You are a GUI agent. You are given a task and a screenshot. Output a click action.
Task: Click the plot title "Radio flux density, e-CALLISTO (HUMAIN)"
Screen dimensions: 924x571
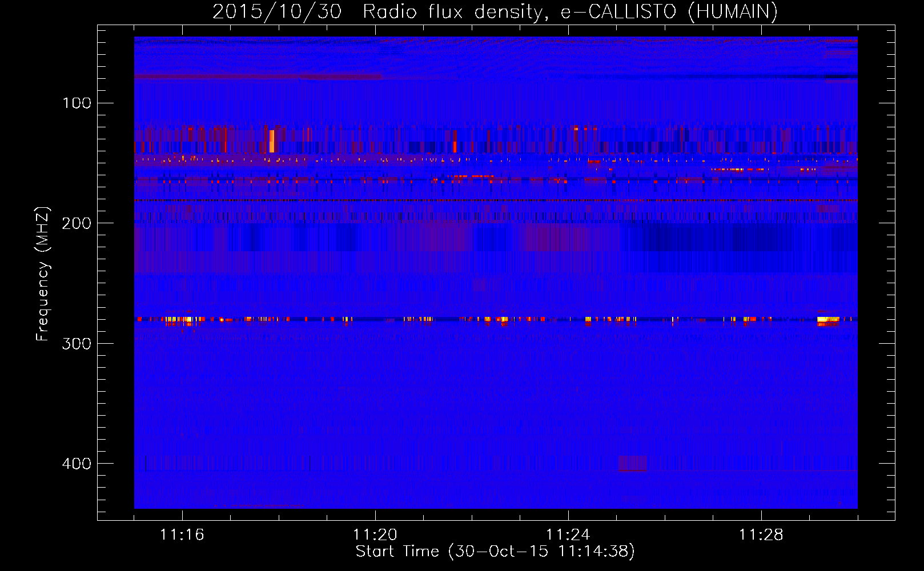pyautogui.click(x=570, y=11)
